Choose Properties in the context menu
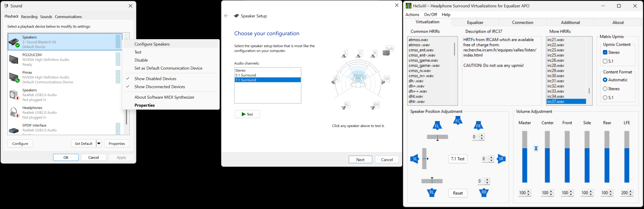Image resolution: width=644 pixels, height=209 pixels. [171, 105]
